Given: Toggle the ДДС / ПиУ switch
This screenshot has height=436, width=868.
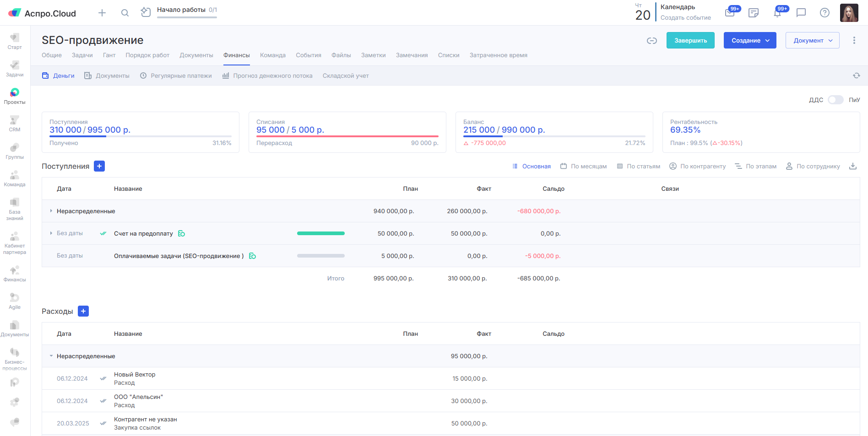Looking at the screenshot, I should (835, 100).
